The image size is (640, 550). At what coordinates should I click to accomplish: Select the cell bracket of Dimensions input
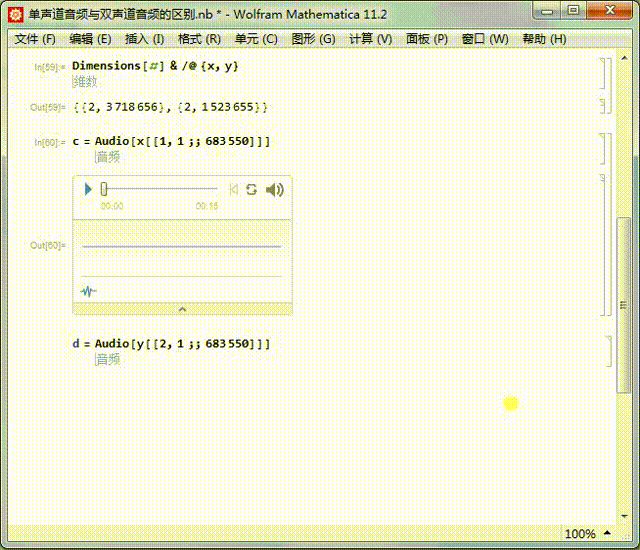tap(602, 73)
